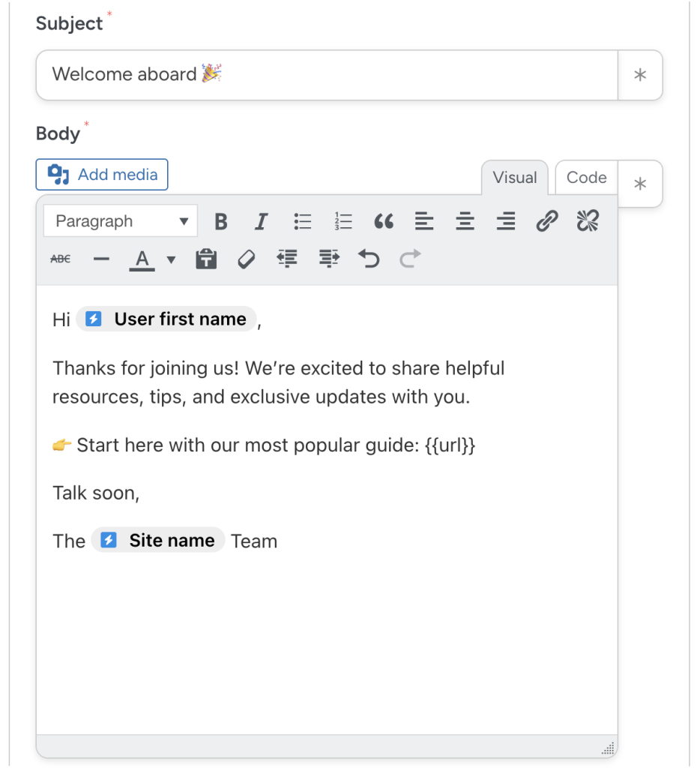
Task: Toggle right text alignment
Action: coord(505,220)
